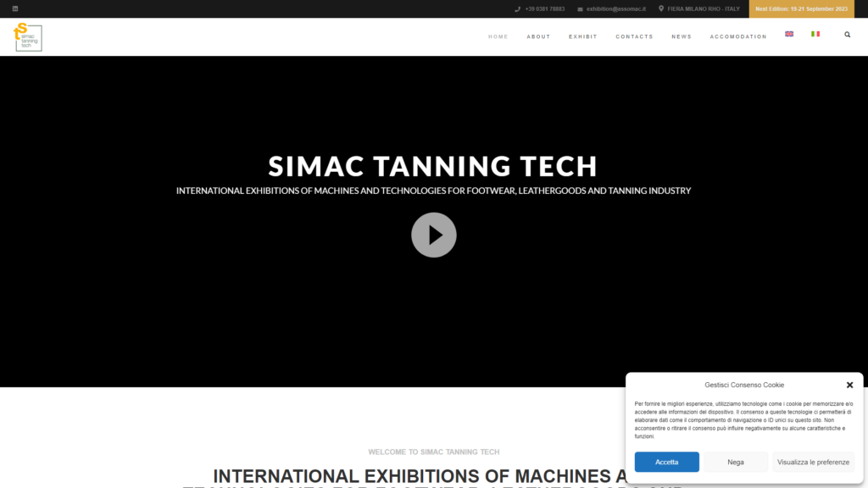868x488 pixels.
Task: Click the Accetta cookie button
Action: tap(666, 462)
